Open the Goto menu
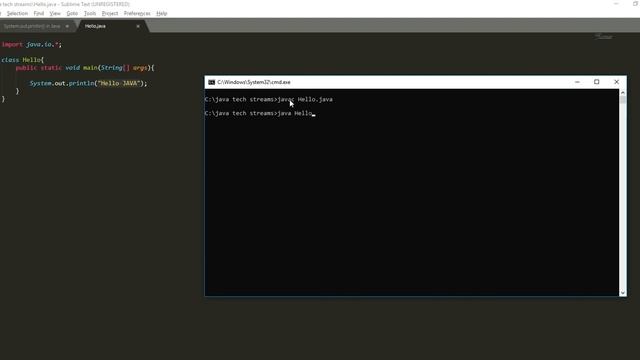This screenshot has height=360, width=640. (72, 13)
